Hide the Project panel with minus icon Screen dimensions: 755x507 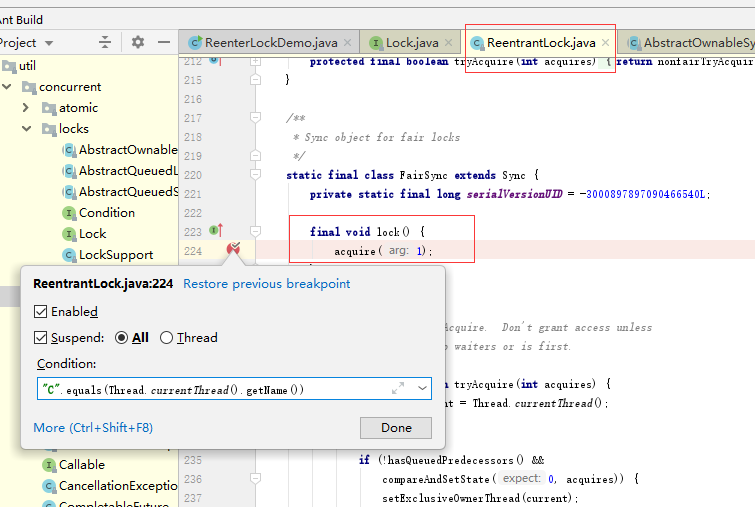coord(164,42)
